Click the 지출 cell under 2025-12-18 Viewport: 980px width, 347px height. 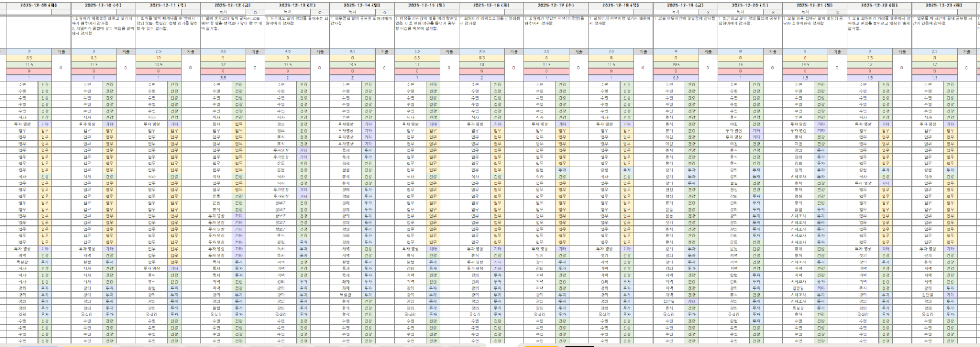pyautogui.click(x=644, y=52)
